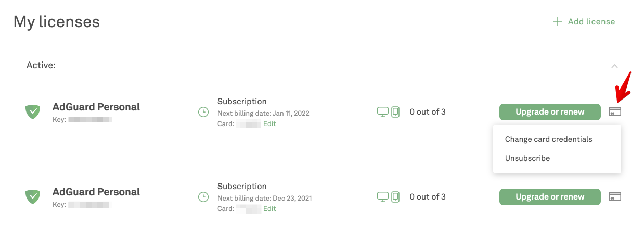Click the second AdGuard Personal license name
This screenshot has height=248, width=644.
[96, 192]
